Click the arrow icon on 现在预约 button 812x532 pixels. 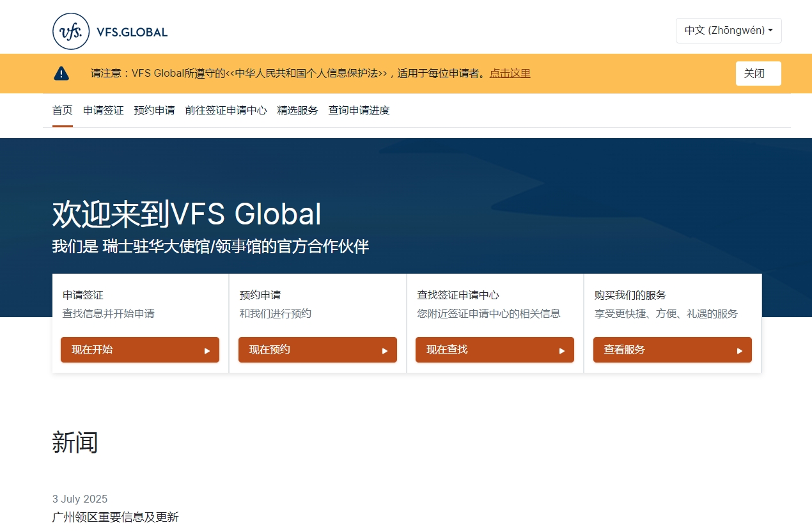click(384, 350)
